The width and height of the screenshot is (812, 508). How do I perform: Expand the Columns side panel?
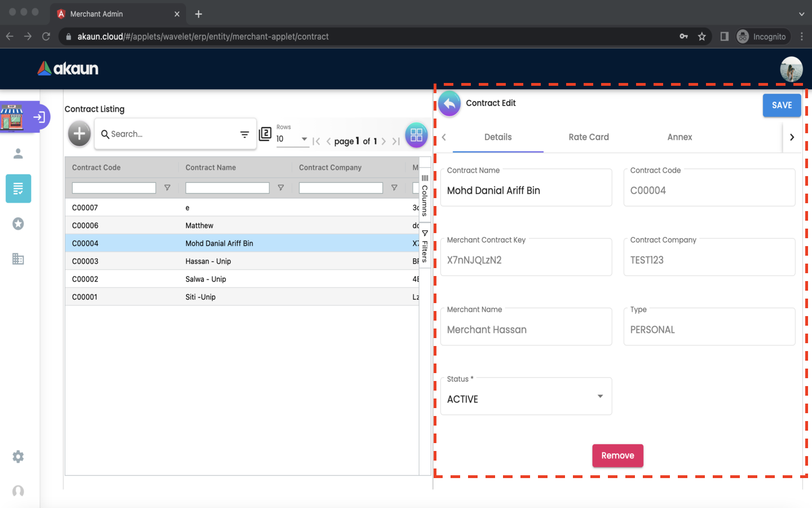pyautogui.click(x=425, y=195)
